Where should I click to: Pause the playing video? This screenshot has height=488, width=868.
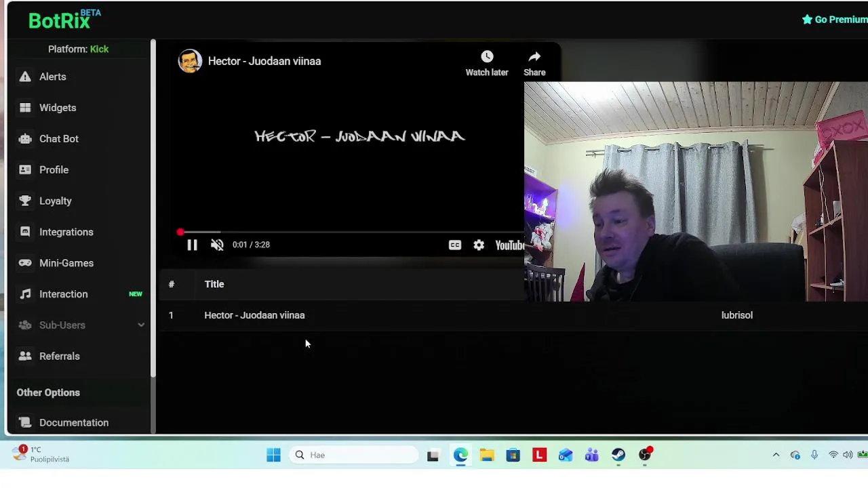point(192,245)
